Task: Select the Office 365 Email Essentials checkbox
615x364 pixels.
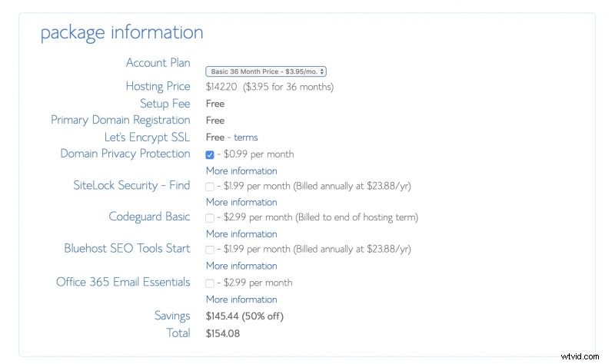Action: tap(210, 283)
